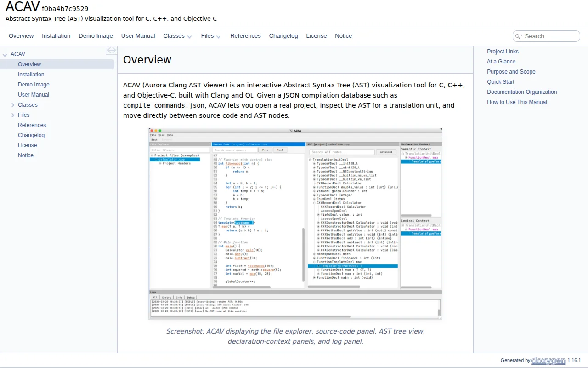Image resolution: width=588 pixels, height=368 pixels.
Task: Click the ACAV application screenshot image
Action: (295, 224)
